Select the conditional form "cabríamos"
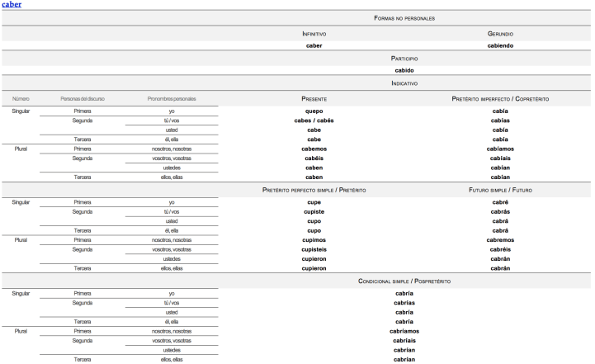The height and width of the screenshot is (364, 595). 404,331
